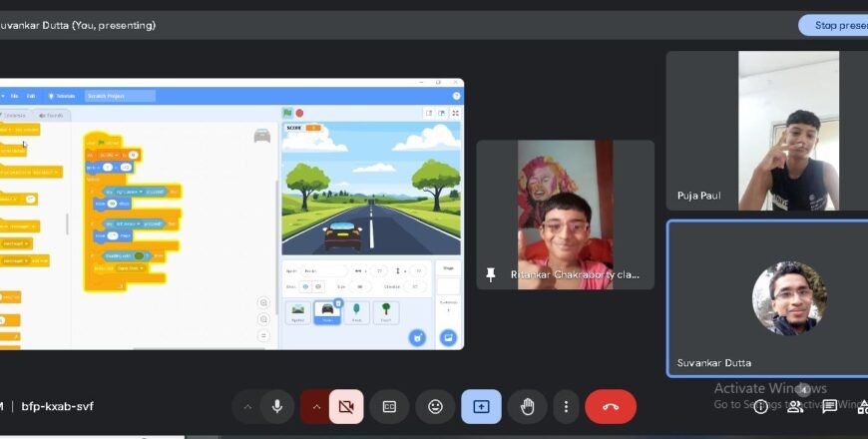Enter full-screen stage mode
868x439 pixels.
coord(455,113)
